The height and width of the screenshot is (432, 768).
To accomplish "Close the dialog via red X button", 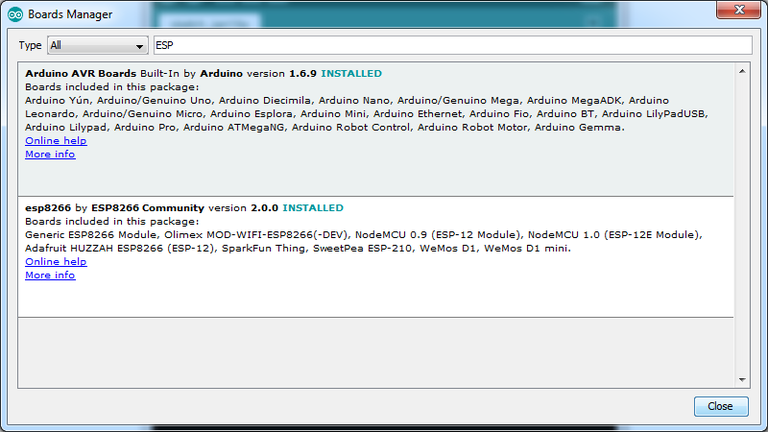I will (x=739, y=10).
